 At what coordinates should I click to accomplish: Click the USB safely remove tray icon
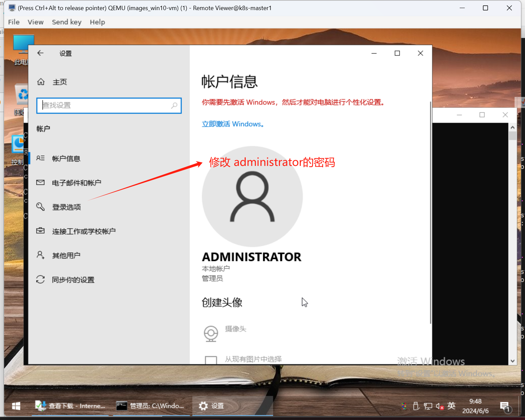(416, 406)
